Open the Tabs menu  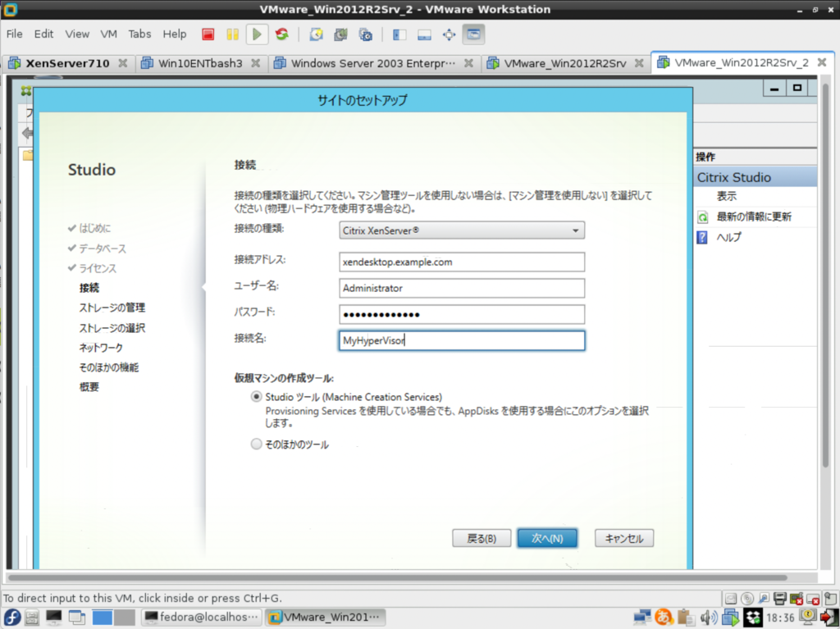[139, 34]
